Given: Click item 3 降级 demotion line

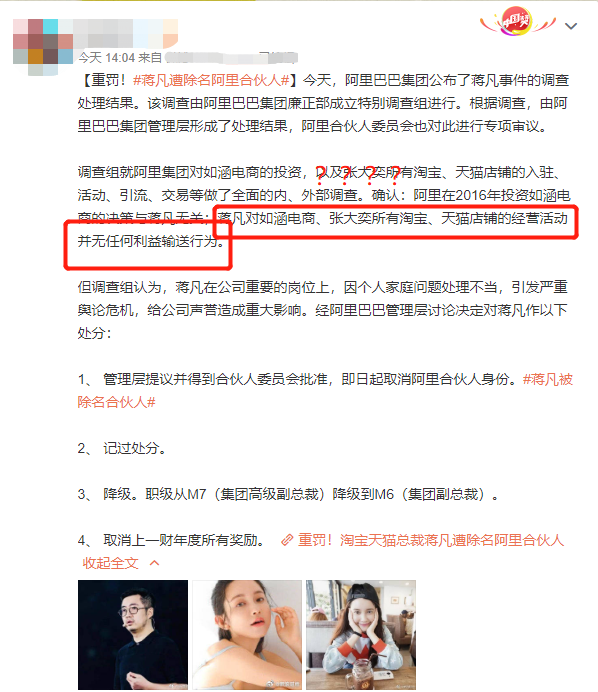Looking at the screenshot, I should [x=288, y=494].
